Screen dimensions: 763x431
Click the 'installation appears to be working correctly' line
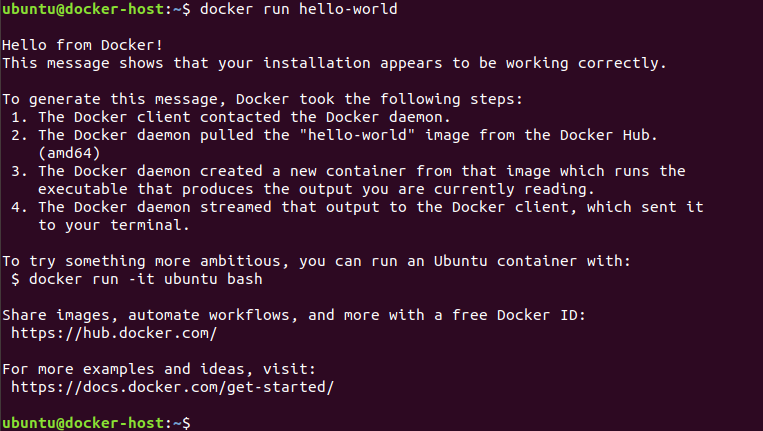tap(334, 63)
